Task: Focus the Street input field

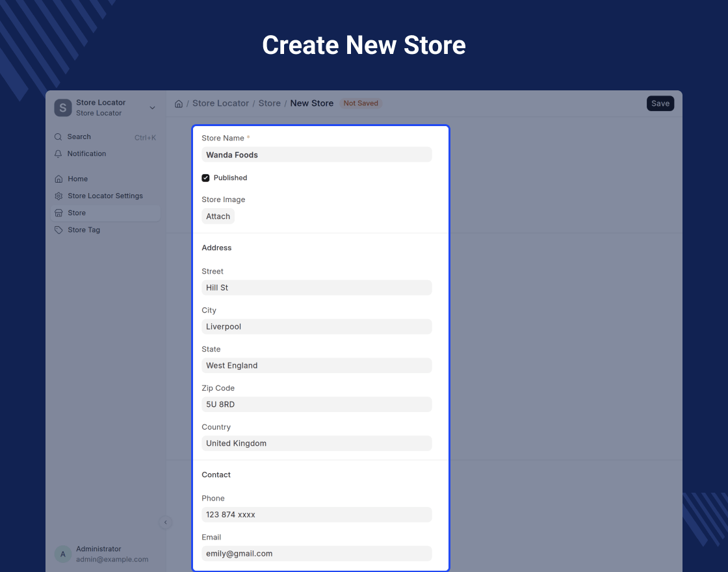Action: [x=317, y=288]
